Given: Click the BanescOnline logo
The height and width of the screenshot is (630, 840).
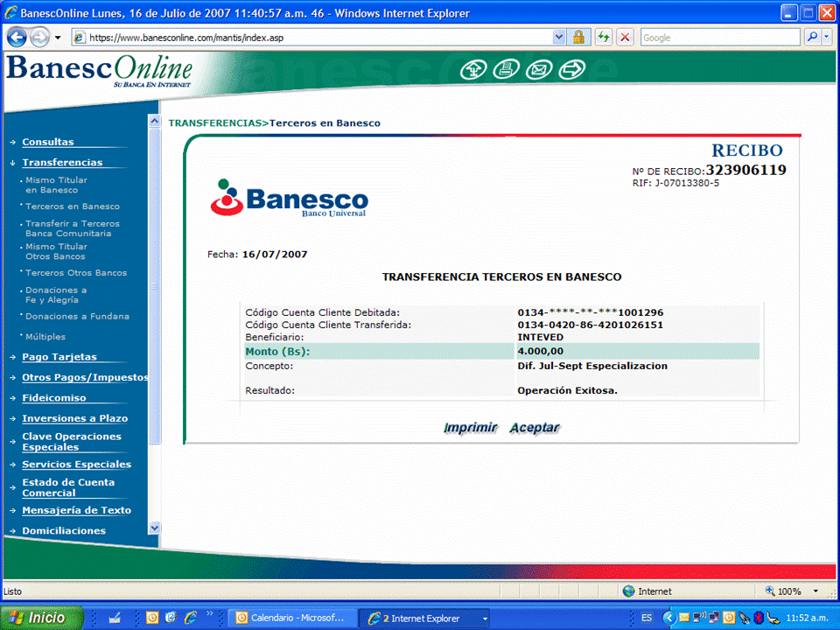Looking at the screenshot, I should (100, 71).
